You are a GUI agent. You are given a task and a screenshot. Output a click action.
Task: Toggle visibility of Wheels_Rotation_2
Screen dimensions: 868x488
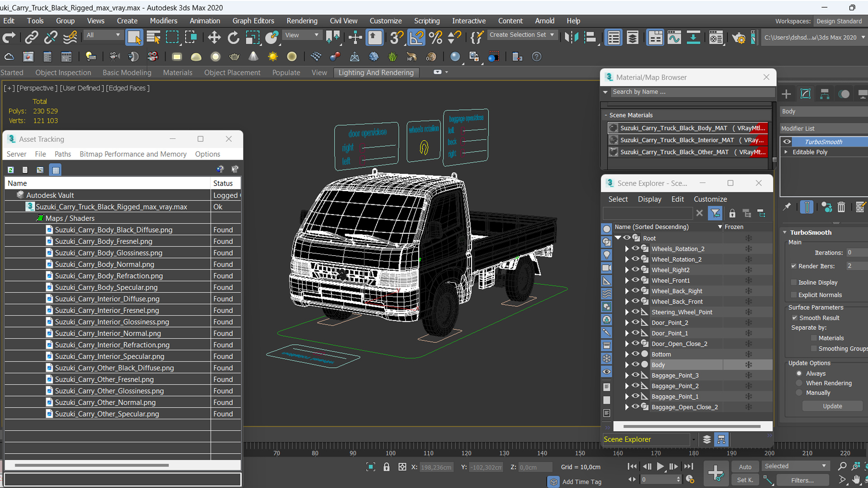coord(636,249)
